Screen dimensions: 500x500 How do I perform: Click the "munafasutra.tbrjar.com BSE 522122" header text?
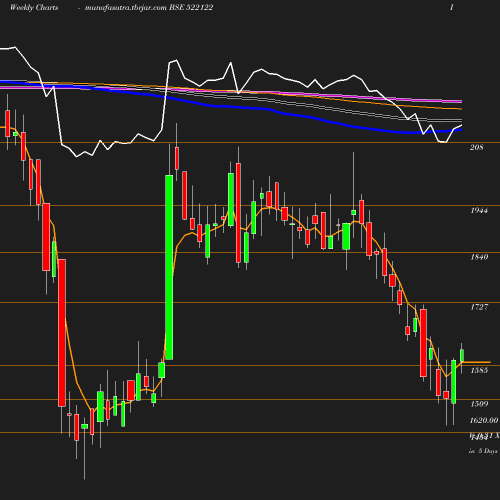(x=149, y=8)
